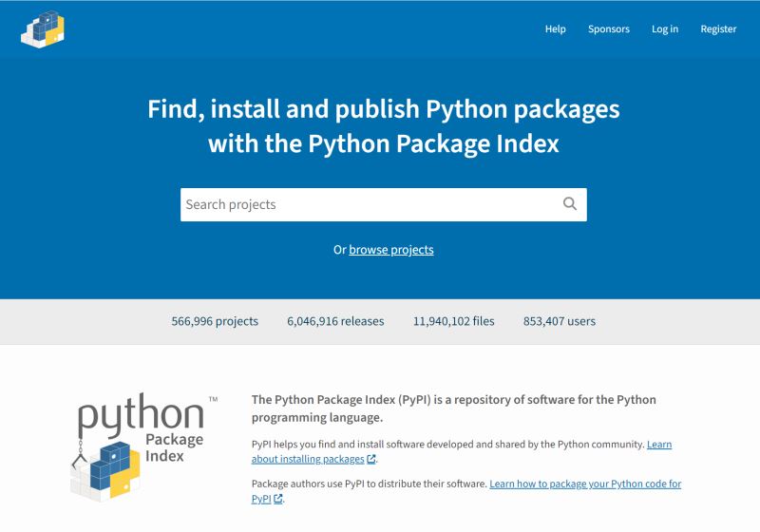Viewport: 760px width, 532px height.
Task: Click the '853,407 users' statistic
Action: tap(559, 321)
